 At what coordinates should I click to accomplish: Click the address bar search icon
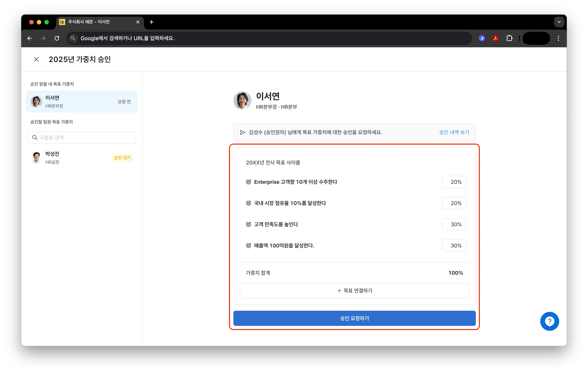tap(73, 38)
